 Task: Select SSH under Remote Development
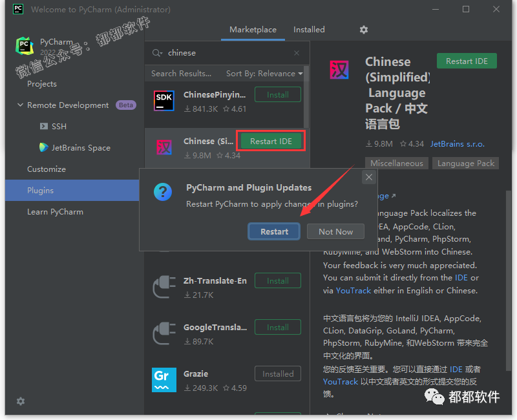pos(59,126)
